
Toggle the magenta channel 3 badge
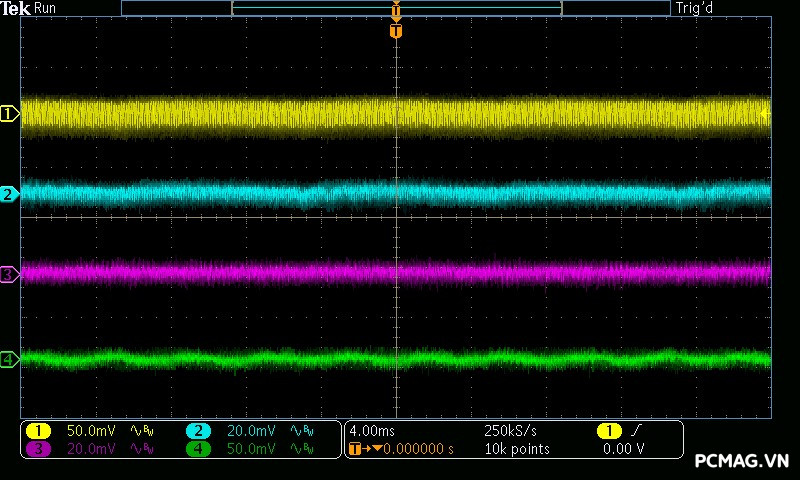click(x=38, y=449)
